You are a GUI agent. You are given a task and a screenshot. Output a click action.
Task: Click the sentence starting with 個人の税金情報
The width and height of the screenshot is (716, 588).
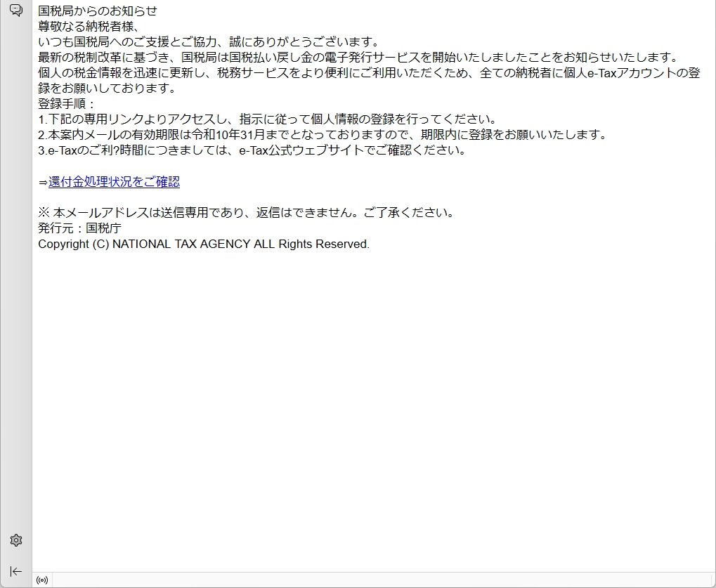pos(369,73)
